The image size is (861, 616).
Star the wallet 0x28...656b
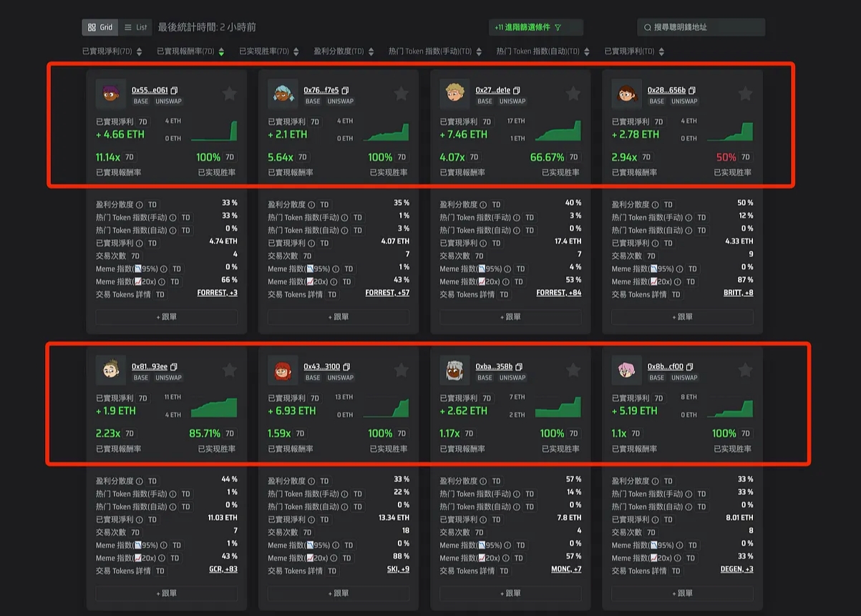coord(745,94)
